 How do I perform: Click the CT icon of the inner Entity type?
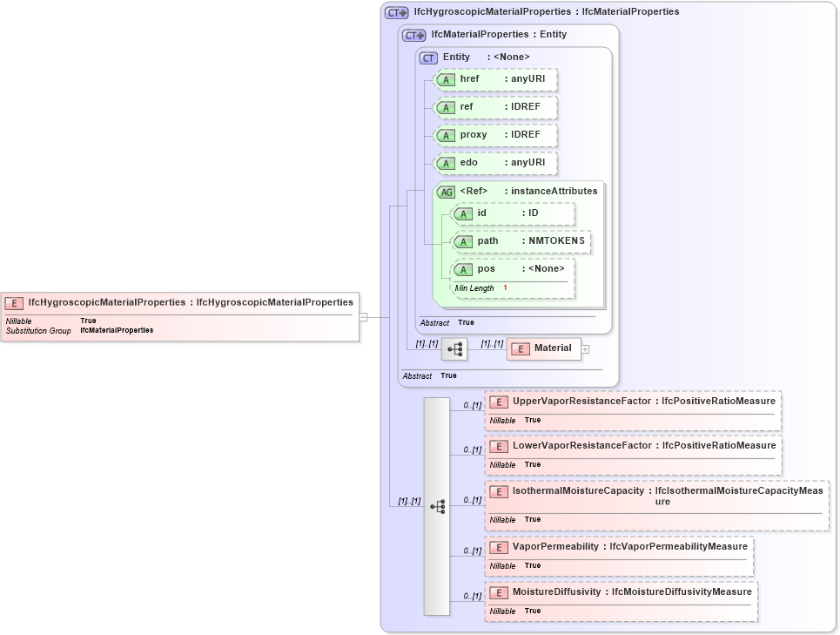(427, 57)
